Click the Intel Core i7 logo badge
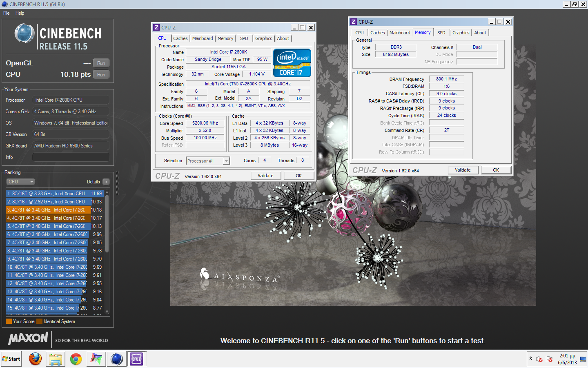The image size is (588, 368). 292,62
